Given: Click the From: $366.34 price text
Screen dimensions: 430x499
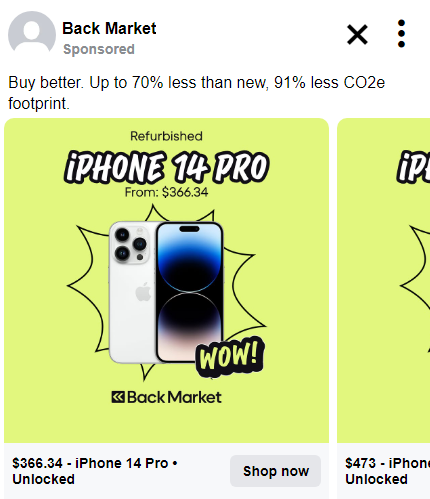Looking at the screenshot, I should 166,192.
